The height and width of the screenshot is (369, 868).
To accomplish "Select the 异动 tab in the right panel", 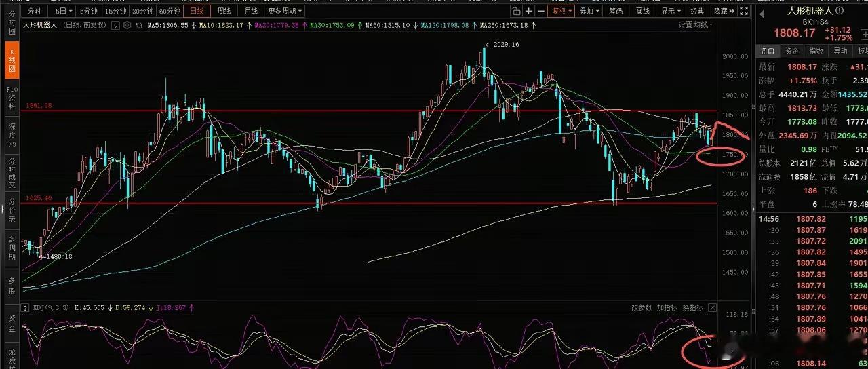I will coord(841,51).
